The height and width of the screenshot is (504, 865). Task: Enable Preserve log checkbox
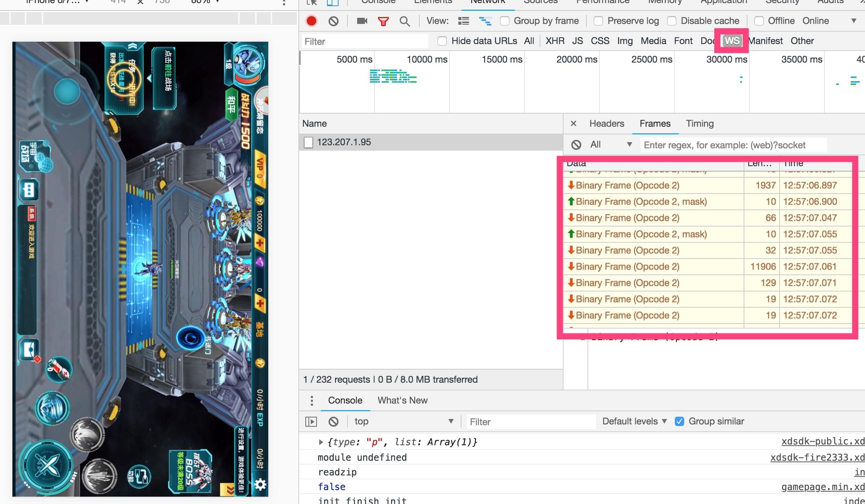tap(598, 21)
